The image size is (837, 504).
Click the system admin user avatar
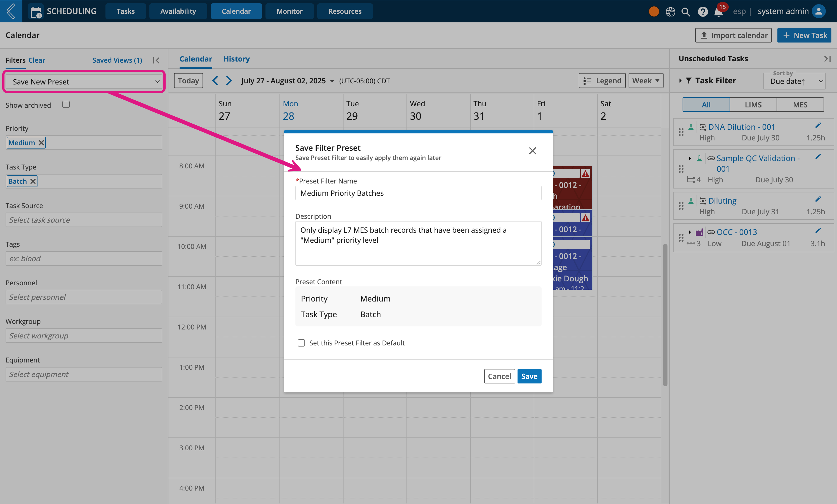tap(818, 11)
